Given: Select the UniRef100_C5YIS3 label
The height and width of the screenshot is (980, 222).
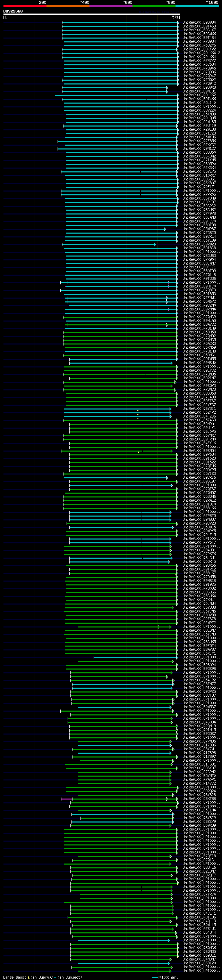Looking at the screenshot, I should (199, 473).
